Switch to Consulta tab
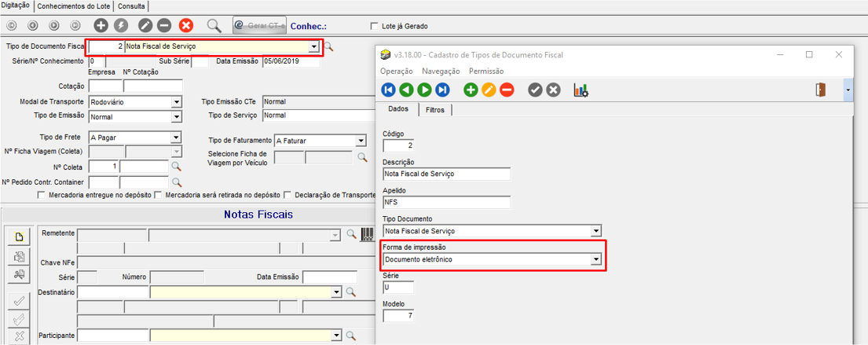The height and width of the screenshot is (345, 868). click(x=132, y=6)
